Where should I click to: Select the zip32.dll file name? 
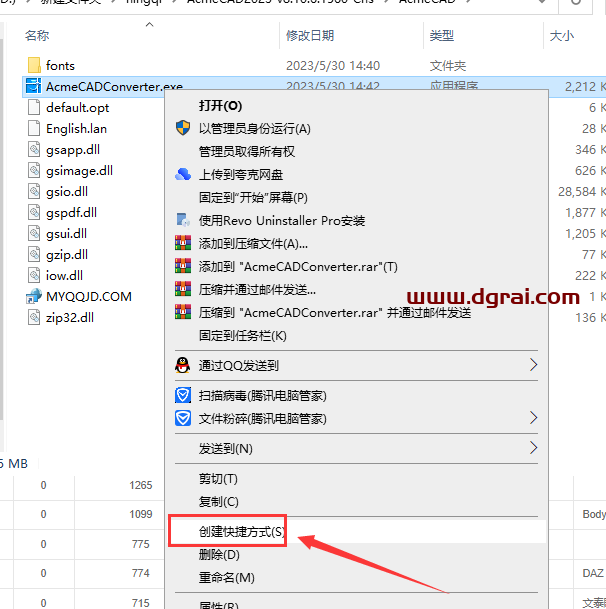tap(70, 317)
